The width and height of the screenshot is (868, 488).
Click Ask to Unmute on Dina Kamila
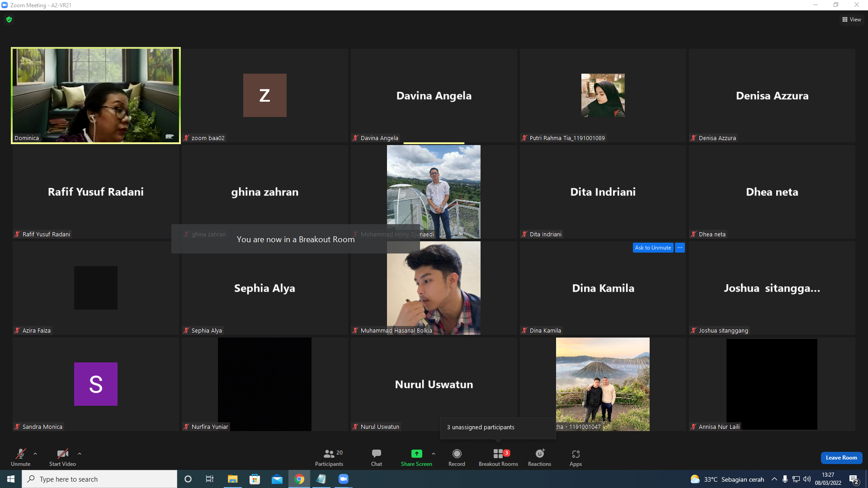653,248
